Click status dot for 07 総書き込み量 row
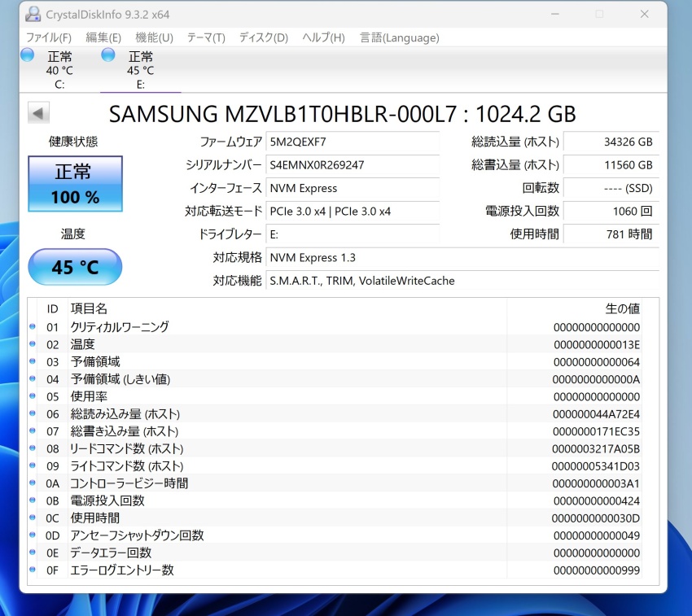Image resolution: width=692 pixels, height=616 pixels. tap(33, 430)
